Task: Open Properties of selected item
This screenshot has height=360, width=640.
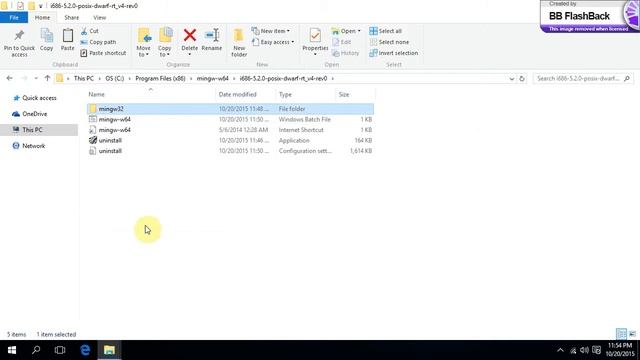Action: click(315, 40)
